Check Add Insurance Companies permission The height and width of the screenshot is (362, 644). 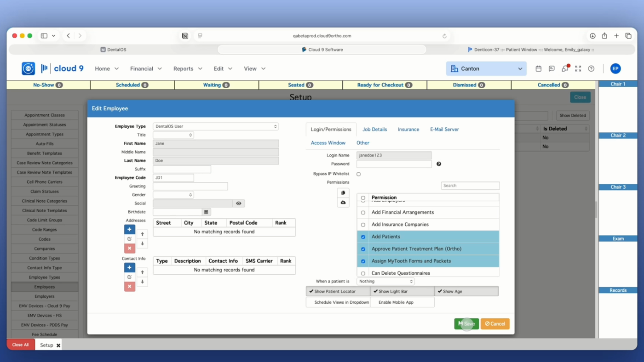tap(363, 225)
